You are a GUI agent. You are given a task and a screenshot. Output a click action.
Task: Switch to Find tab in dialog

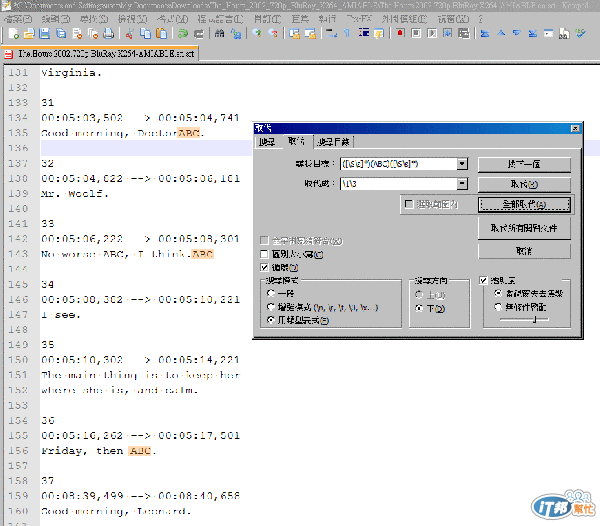pos(266,142)
